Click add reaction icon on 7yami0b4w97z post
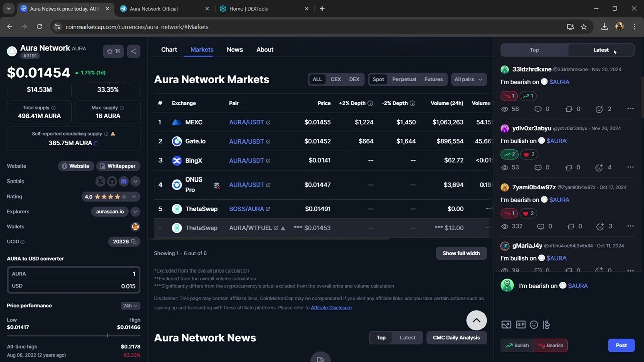The width and height of the screenshot is (644, 362). point(600,226)
